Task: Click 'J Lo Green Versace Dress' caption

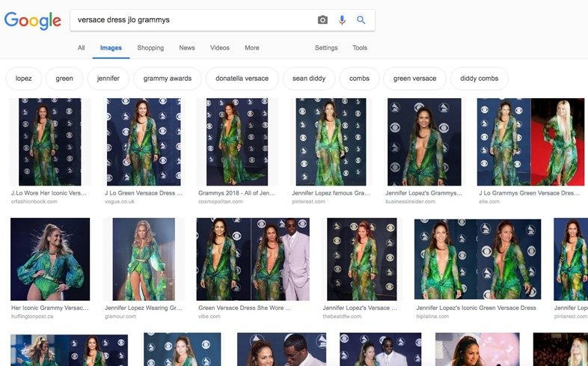Action: tap(144, 193)
